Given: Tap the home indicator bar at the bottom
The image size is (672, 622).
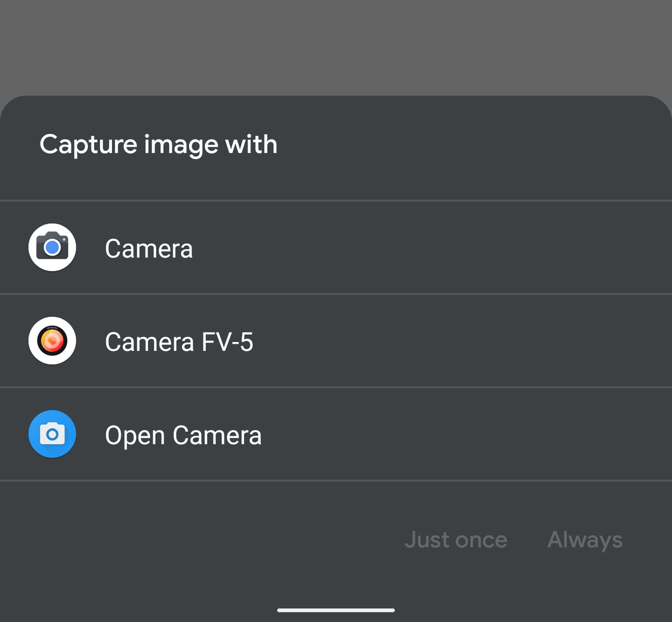Looking at the screenshot, I should click(x=335, y=610).
